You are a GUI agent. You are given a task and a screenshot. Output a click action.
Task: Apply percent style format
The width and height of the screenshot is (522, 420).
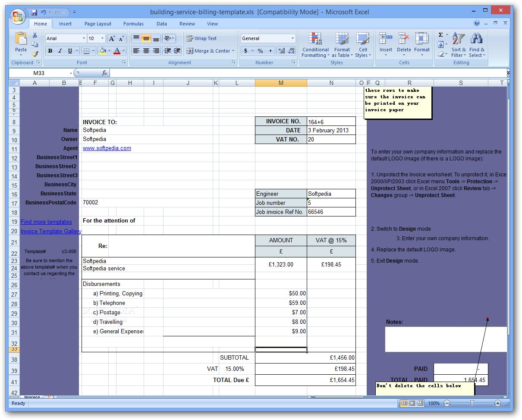pyautogui.click(x=260, y=51)
